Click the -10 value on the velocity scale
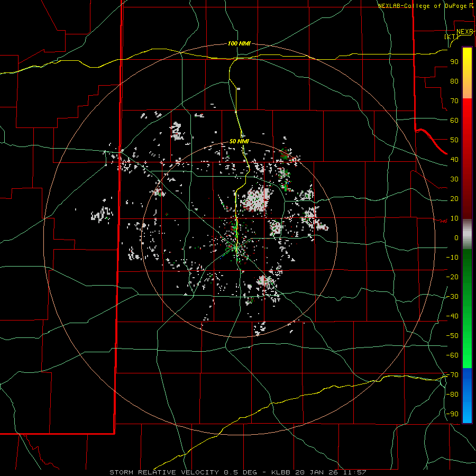The height and width of the screenshot is (476, 476). click(452, 258)
